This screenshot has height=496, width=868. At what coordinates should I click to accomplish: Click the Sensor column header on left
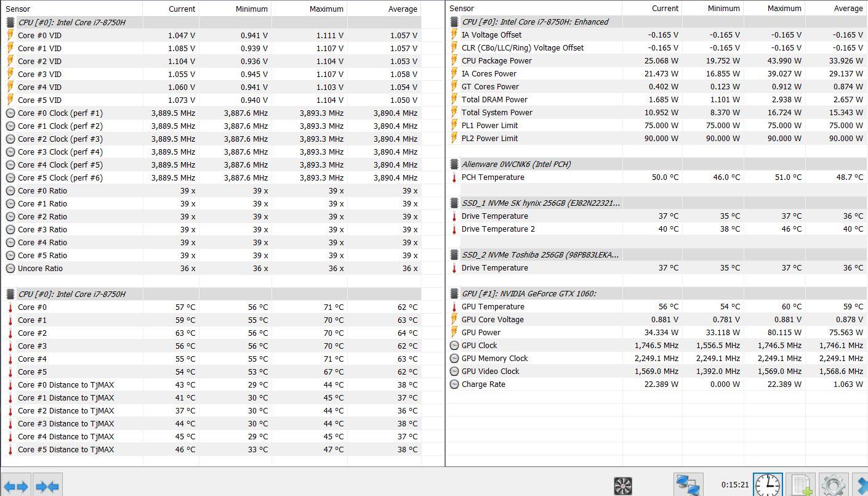pos(17,9)
